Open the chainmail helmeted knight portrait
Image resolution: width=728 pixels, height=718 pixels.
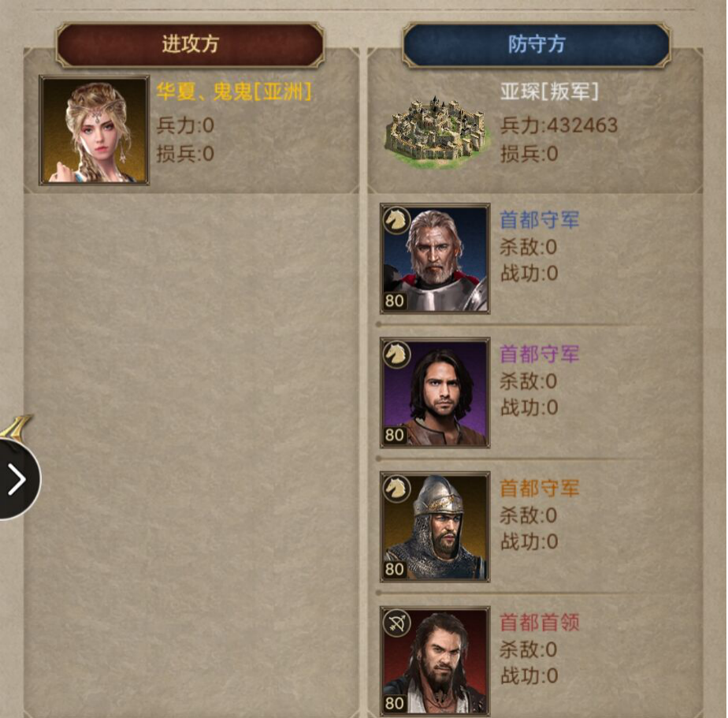pyautogui.click(x=435, y=527)
